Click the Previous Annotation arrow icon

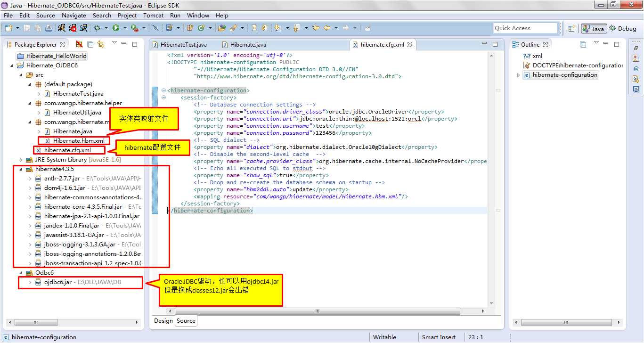[x=295, y=28]
